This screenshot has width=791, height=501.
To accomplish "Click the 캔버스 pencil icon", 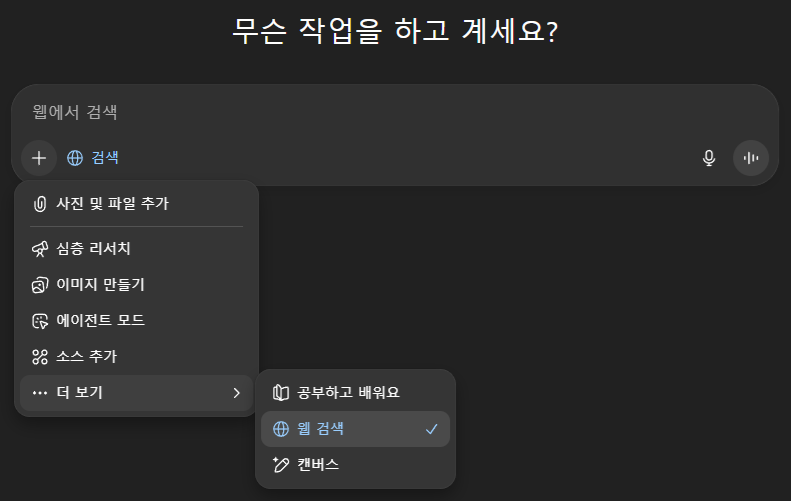I will (281, 465).
